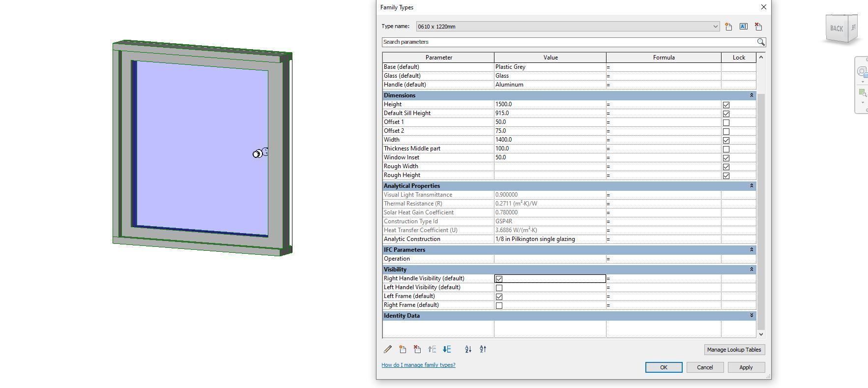Click the Value column header
868x388 pixels.
(550, 58)
